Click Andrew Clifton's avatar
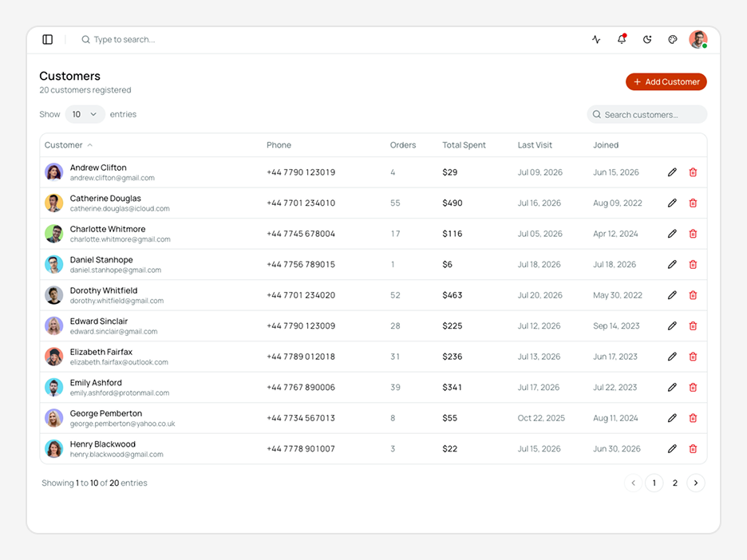This screenshot has height=560, width=747. click(x=53, y=172)
